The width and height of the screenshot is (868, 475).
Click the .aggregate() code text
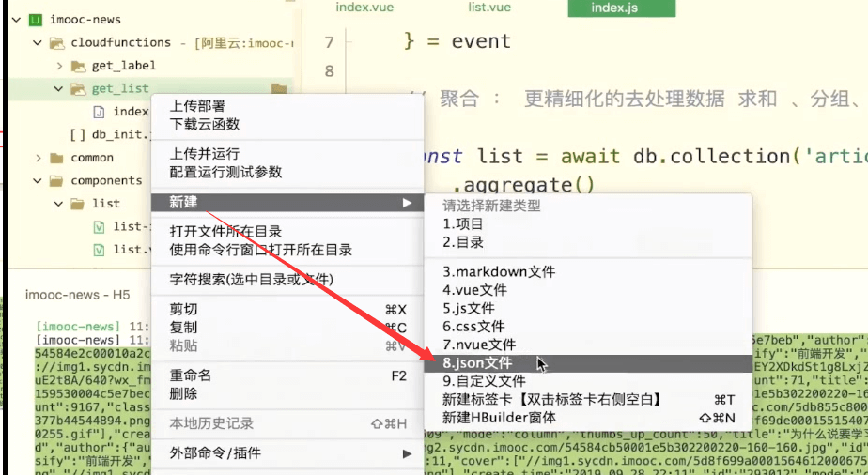coord(524,185)
